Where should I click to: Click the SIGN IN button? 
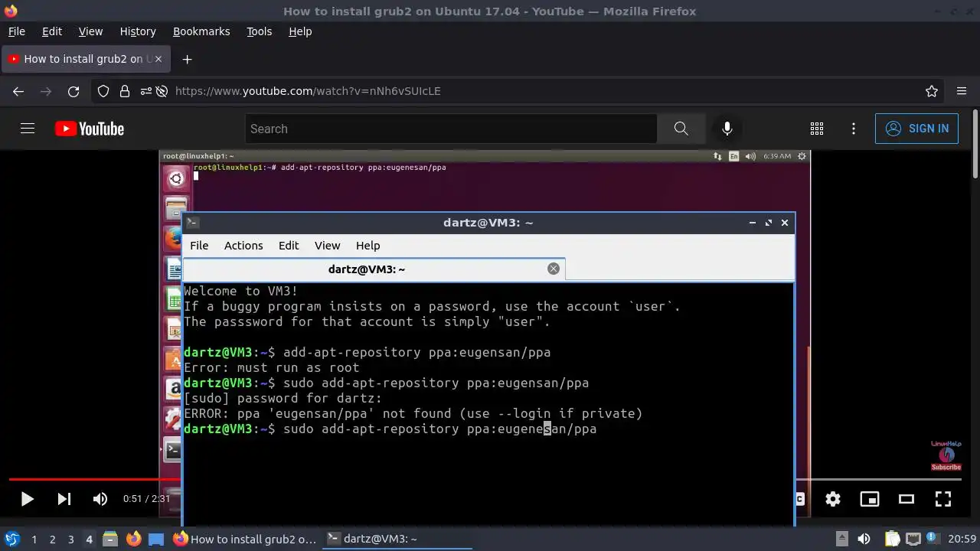click(916, 129)
